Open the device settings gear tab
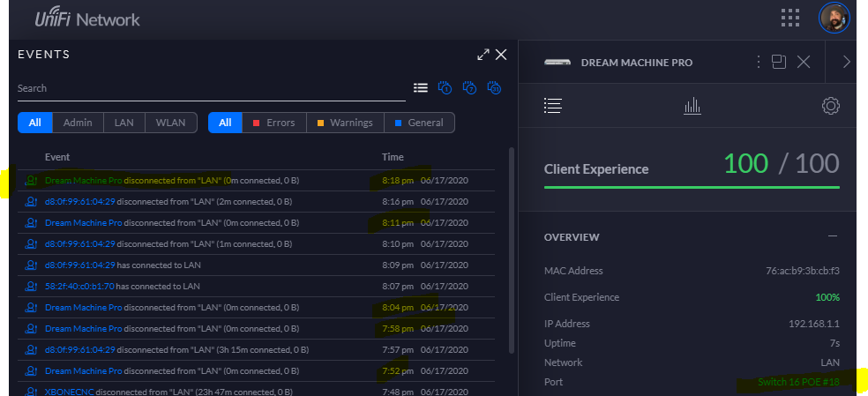Screen dimensions: 868x396 pos(830,106)
